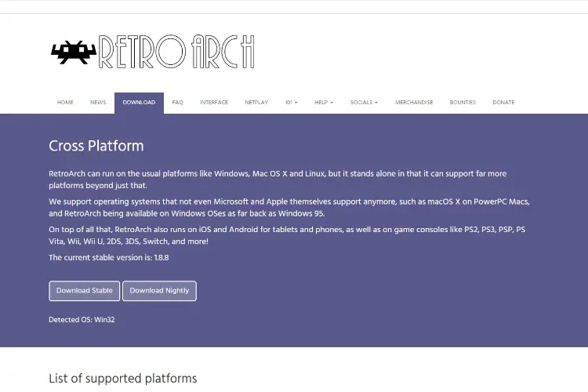Open the Home navigation item

[65, 103]
